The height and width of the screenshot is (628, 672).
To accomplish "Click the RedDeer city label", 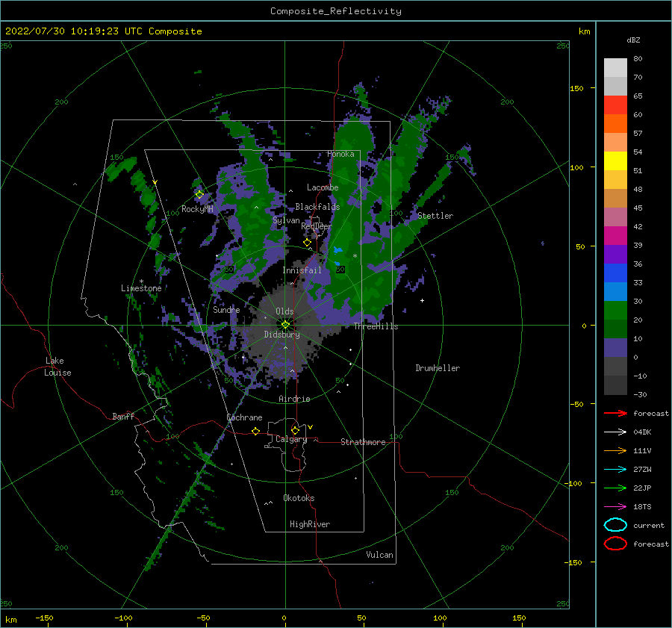I will 317,226.
